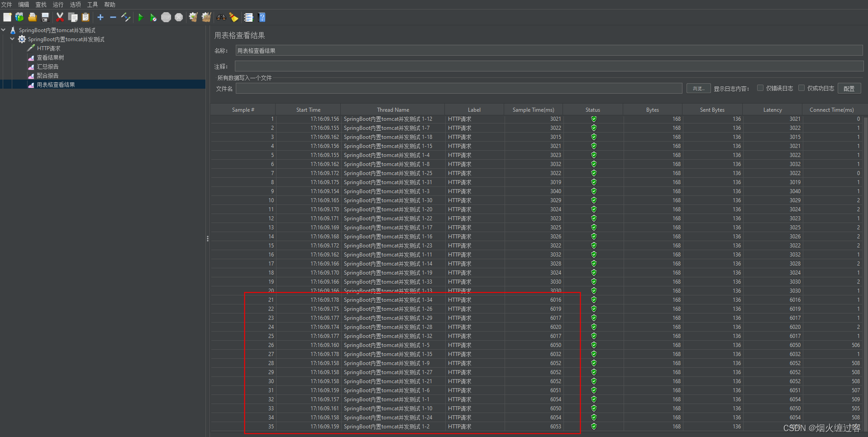Click the test plan flask icon
Image resolution: width=868 pixels, height=437 pixels.
[x=13, y=30]
